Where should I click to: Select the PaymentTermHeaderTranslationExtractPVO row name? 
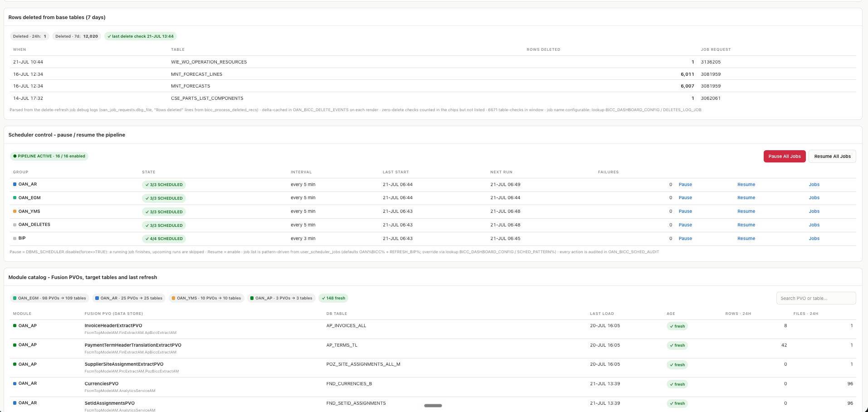133,345
